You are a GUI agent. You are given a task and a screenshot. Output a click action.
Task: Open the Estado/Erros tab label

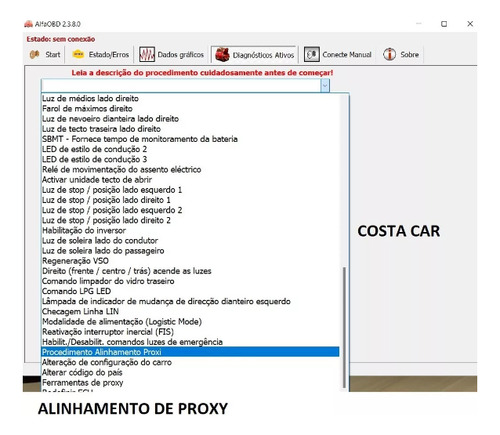point(109,55)
